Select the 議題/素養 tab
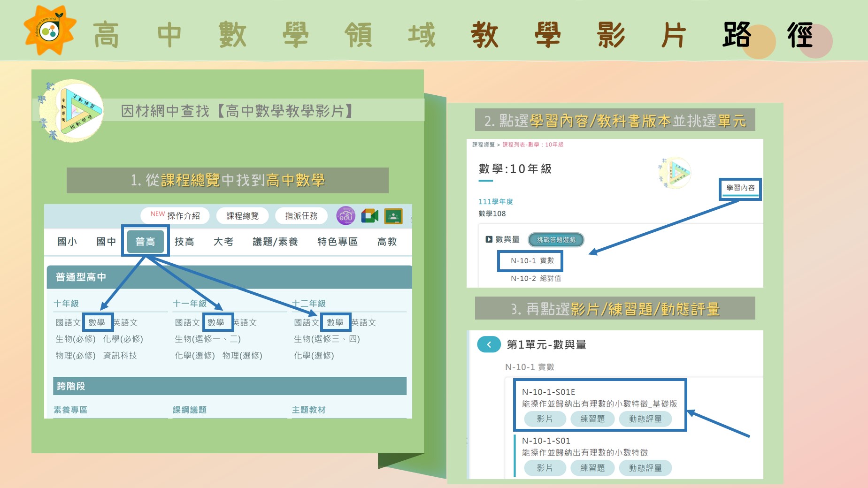The image size is (868, 488). tap(276, 242)
